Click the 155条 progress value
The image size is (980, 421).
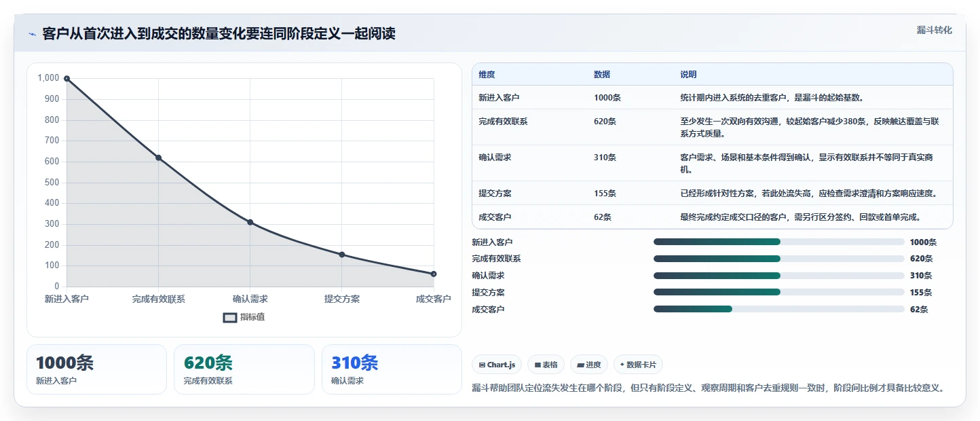point(921,292)
